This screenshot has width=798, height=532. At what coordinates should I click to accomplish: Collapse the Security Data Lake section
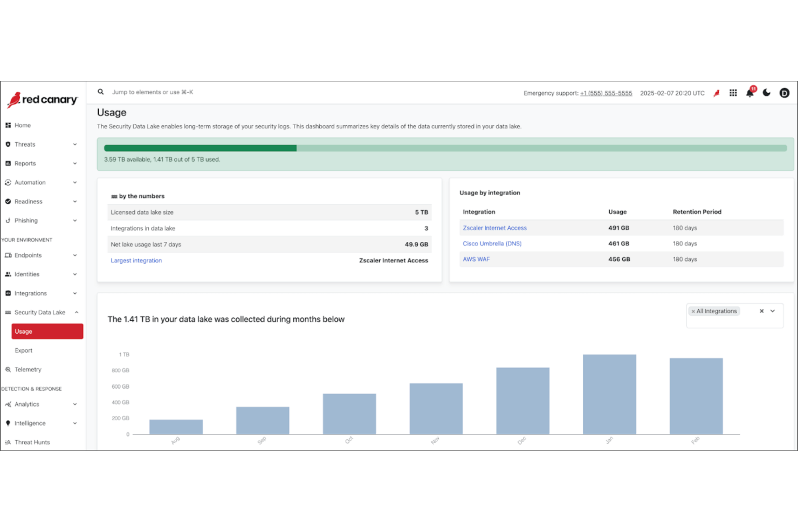click(x=76, y=312)
